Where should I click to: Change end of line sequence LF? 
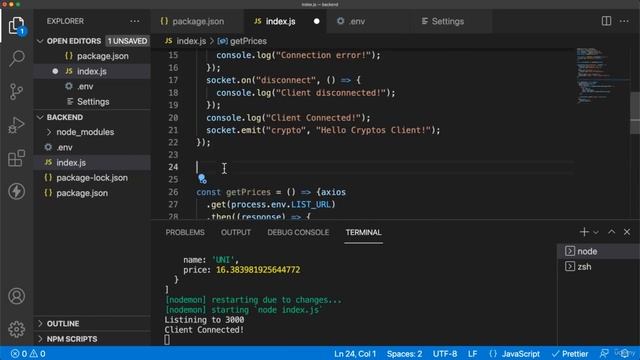coord(472,353)
